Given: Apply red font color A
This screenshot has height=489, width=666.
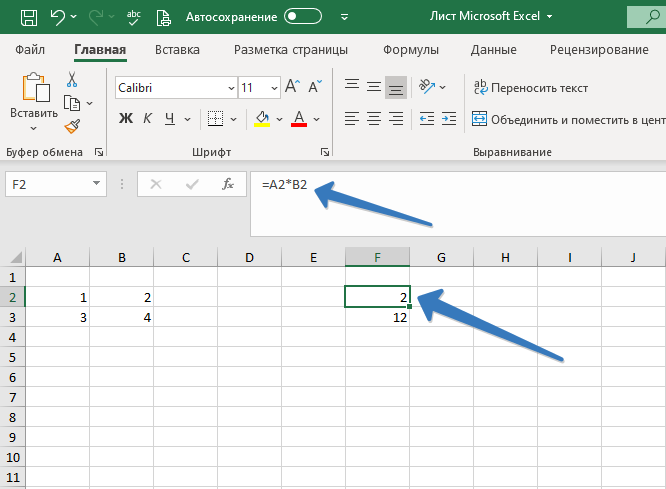Looking at the screenshot, I should pos(299,119).
